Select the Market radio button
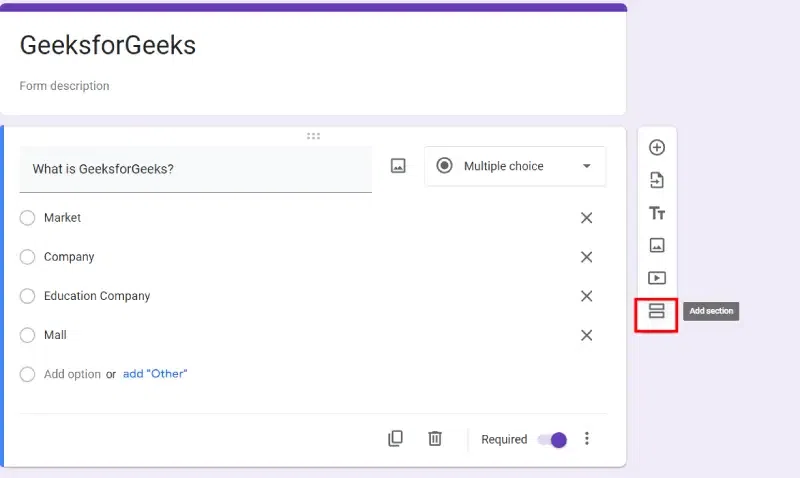The image size is (800, 478). click(28, 218)
